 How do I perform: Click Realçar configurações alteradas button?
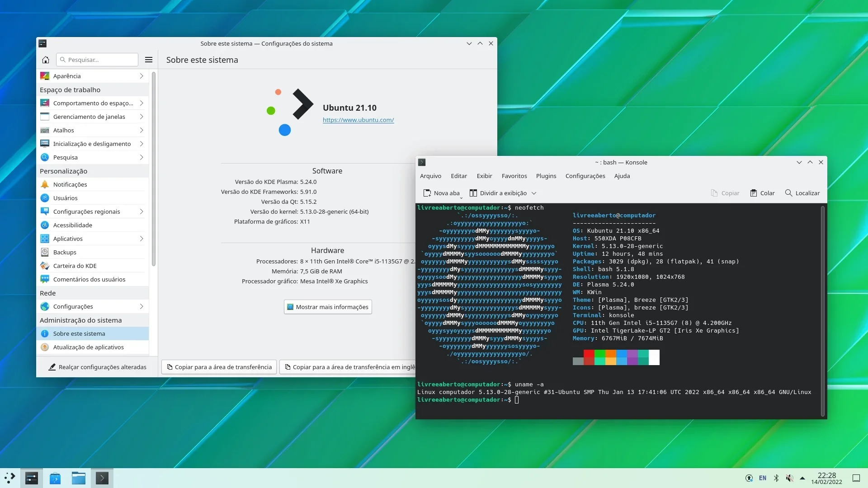coord(97,367)
